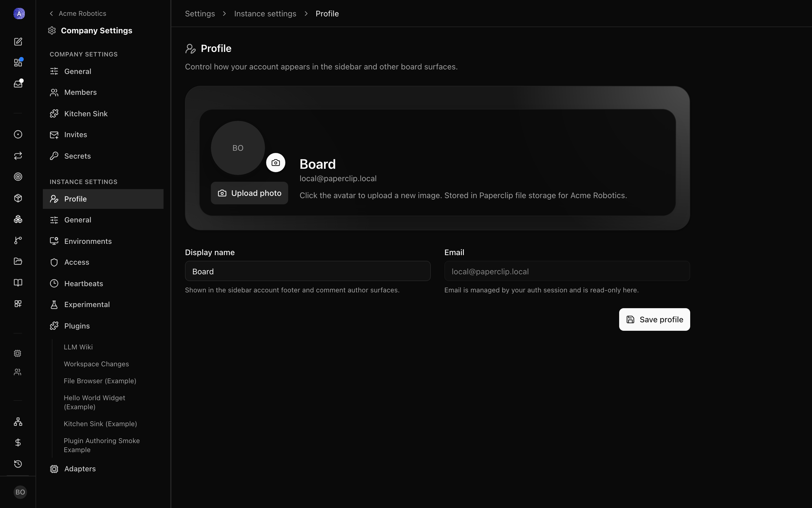Open Kitchen Sink company settings
This screenshot has height=508, width=812.
click(x=103, y=113)
